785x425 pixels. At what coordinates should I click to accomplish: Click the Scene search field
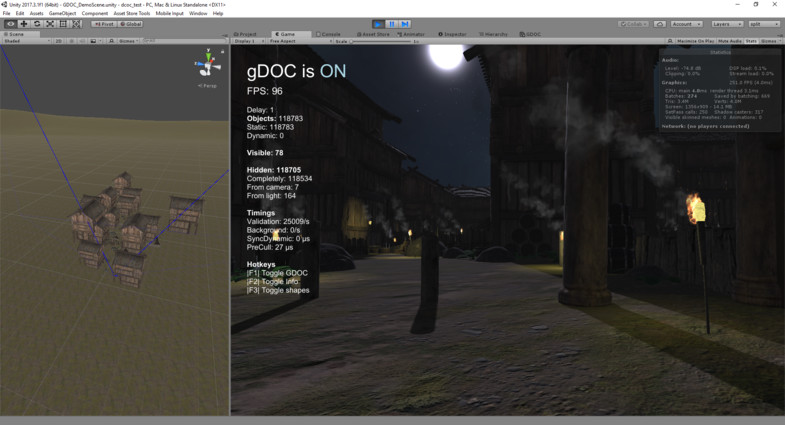coord(184,41)
